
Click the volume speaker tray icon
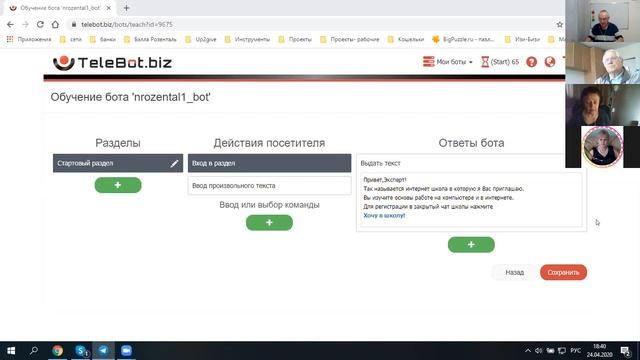point(538,351)
